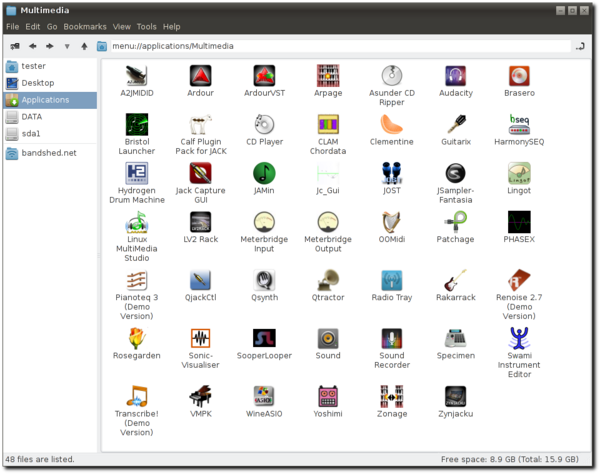Launch Rakarrack guitar icon
This screenshot has height=474, width=600.
455,280
